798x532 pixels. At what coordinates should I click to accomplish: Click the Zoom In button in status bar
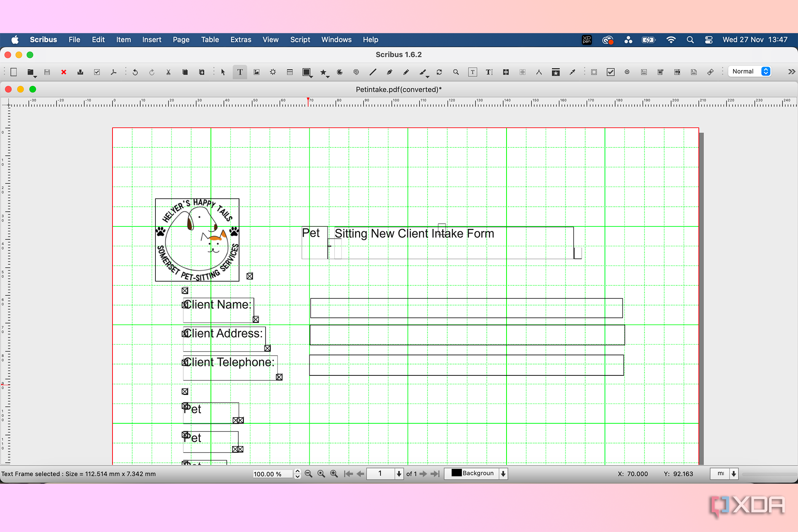point(334,474)
